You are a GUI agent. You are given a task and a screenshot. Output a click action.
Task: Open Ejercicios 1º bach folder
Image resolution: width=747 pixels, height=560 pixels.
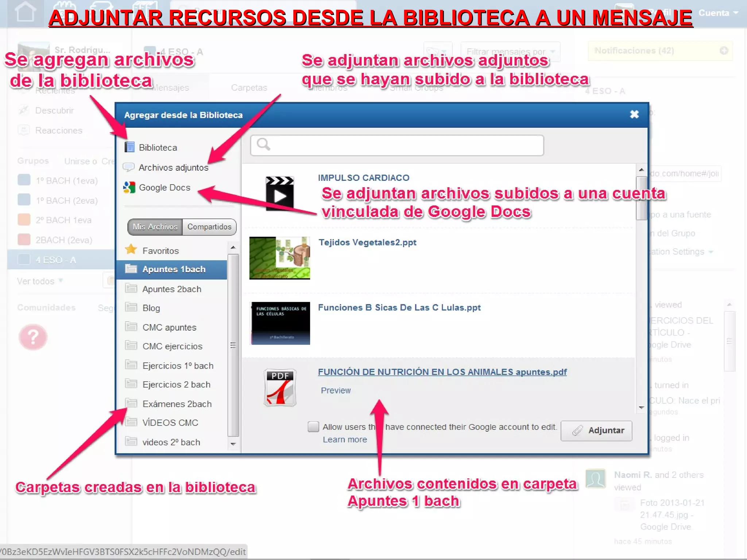pyautogui.click(x=169, y=365)
